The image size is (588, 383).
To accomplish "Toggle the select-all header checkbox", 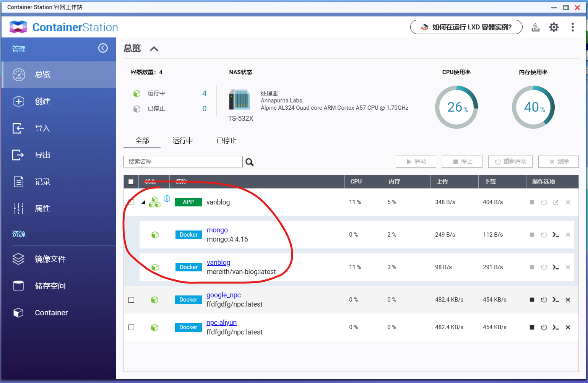I will point(131,182).
